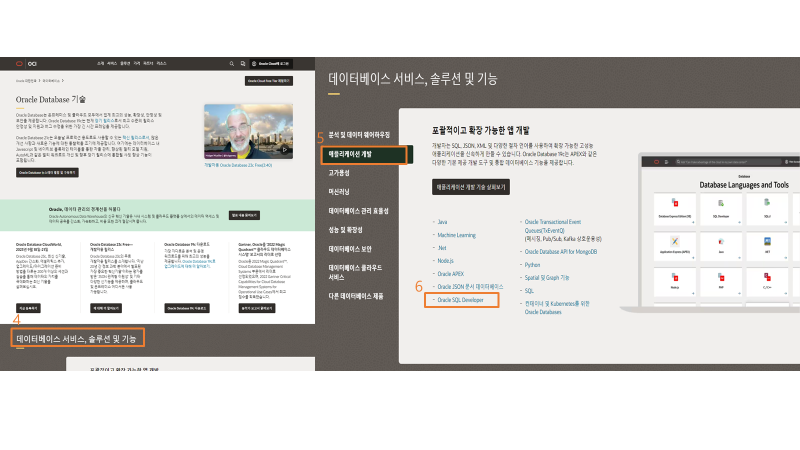Viewport: 800px width, 450px height.
Task: Open the Spatial 및 Graph 기능 link
Action: point(547,278)
